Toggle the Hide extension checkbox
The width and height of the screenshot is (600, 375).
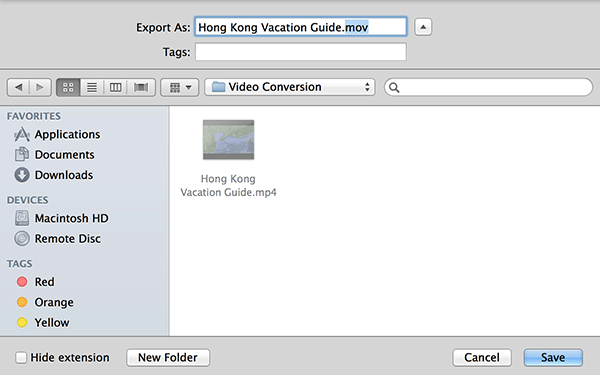point(21,358)
